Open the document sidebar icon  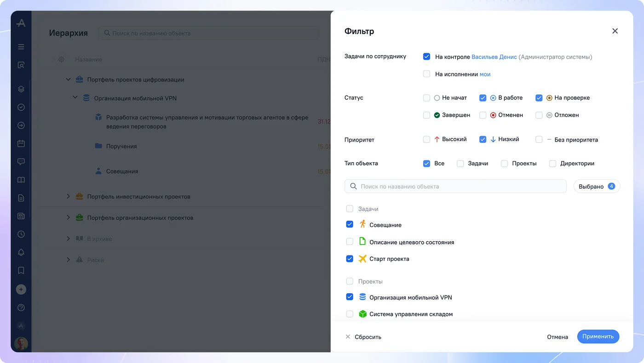click(x=21, y=198)
